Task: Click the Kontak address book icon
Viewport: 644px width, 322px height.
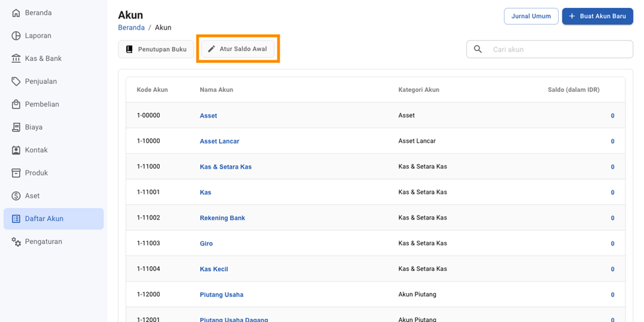Action: [16, 150]
